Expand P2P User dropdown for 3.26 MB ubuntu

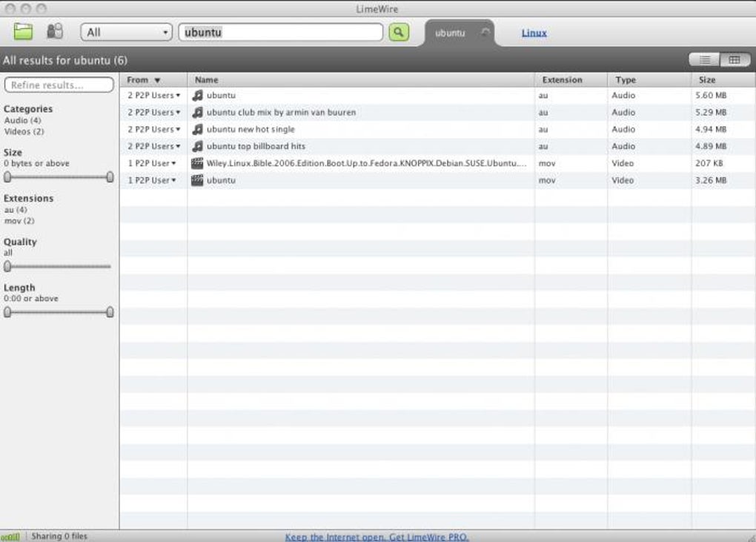[x=173, y=180]
